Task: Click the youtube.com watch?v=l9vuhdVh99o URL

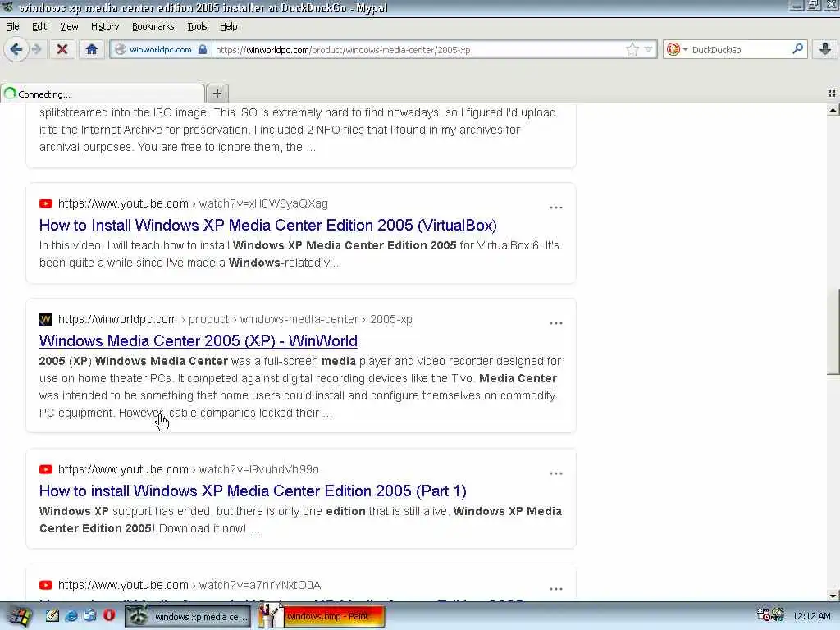Action: 188,469
